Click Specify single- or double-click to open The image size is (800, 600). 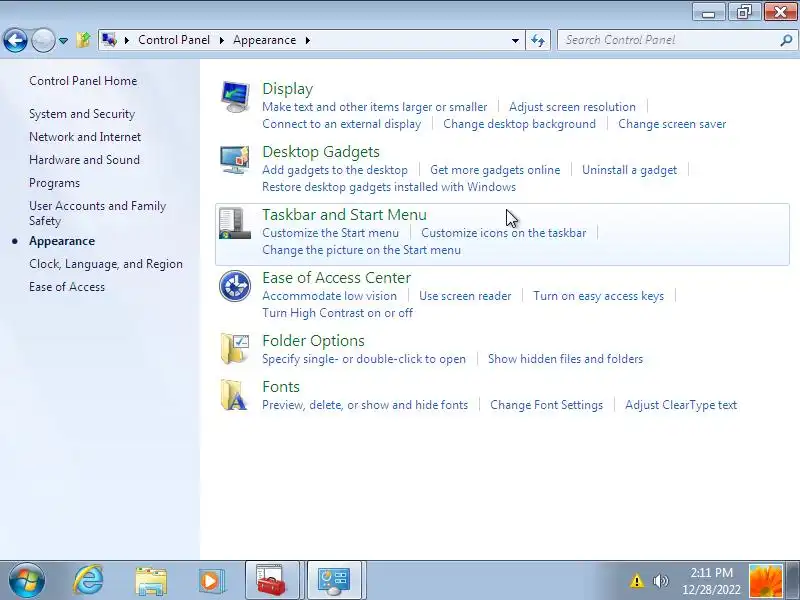click(364, 359)
